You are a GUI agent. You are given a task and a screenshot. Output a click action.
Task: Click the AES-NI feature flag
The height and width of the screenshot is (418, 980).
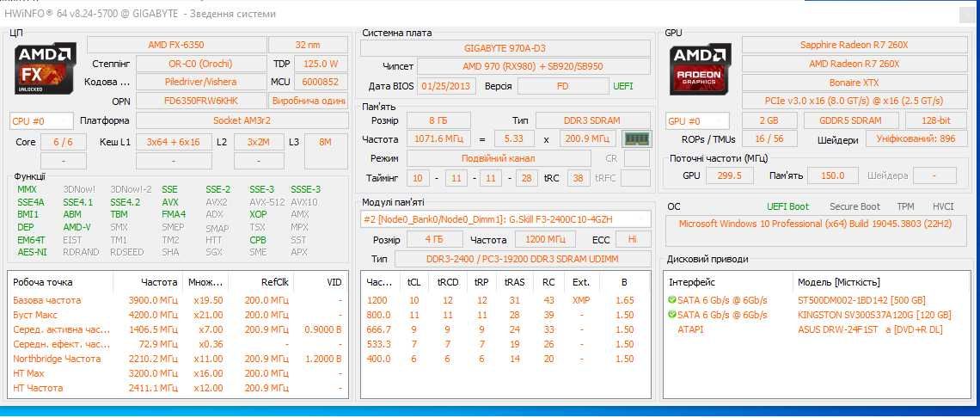(x=31, y=252)
